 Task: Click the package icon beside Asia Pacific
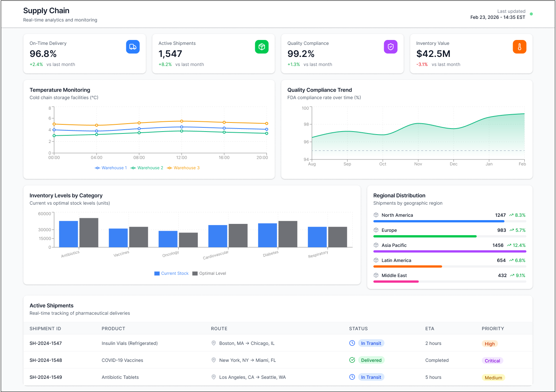pyautogui.click(x=376, y=245)
